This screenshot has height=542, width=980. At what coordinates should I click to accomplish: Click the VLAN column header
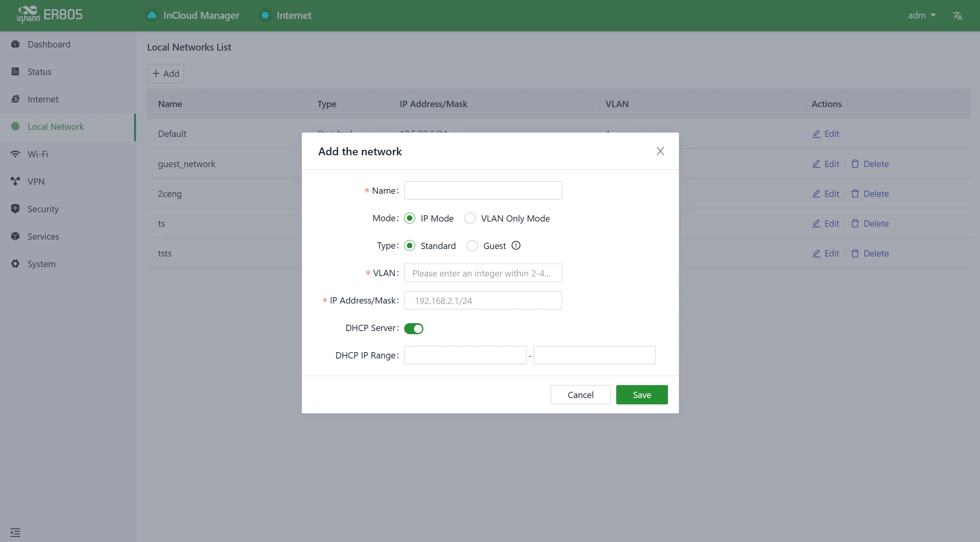point(617,104)
